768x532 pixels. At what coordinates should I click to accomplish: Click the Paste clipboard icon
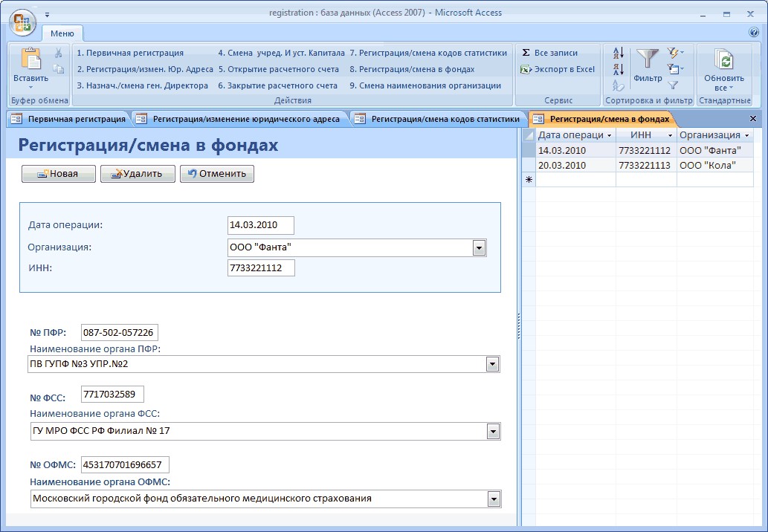[30, 59]
